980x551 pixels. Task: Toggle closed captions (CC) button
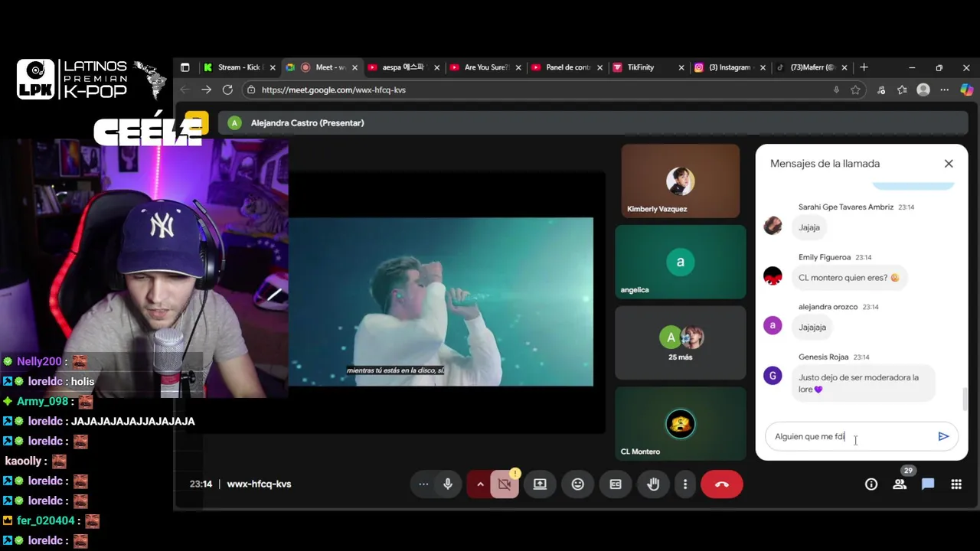click(x=616, y=484)
